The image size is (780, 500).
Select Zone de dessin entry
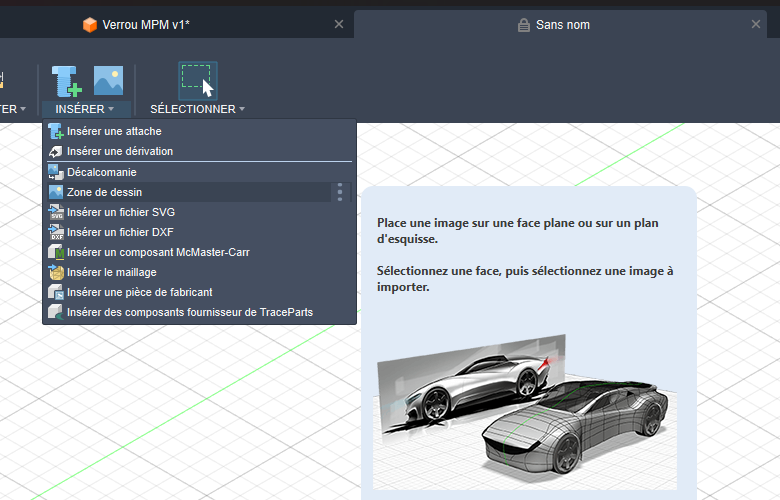point(104,192)
